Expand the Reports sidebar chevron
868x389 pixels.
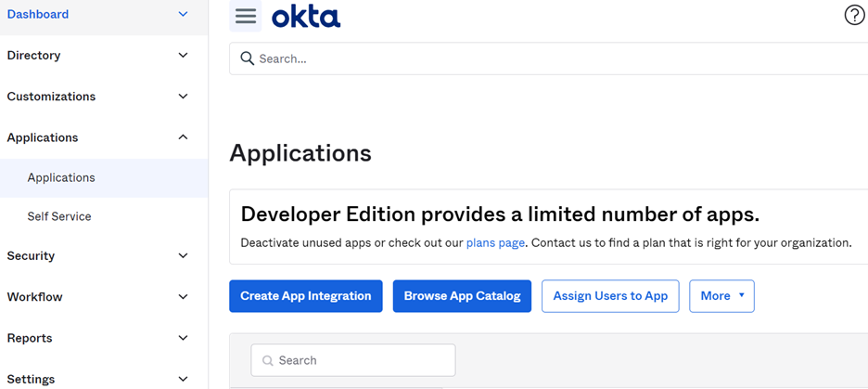click(x=183, y=338)
